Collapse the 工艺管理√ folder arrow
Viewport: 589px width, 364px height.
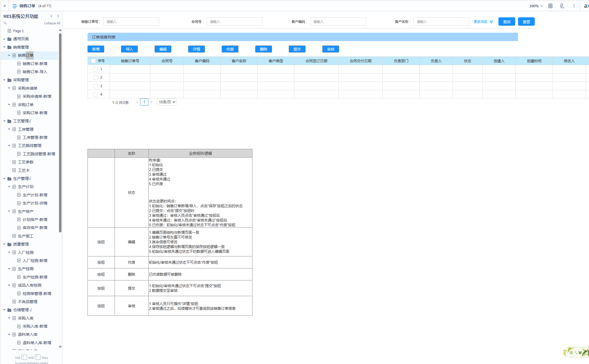[x=4, y=121]
